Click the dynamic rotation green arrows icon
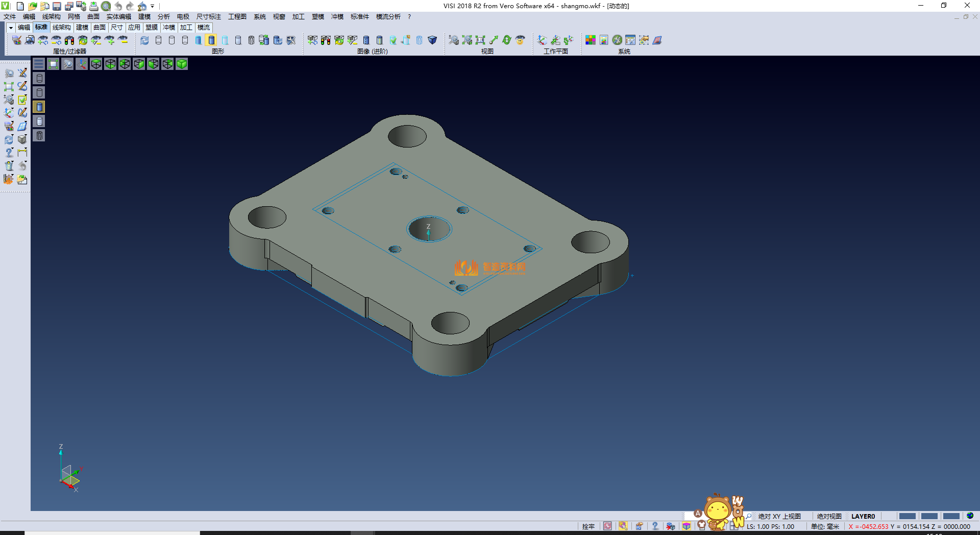 click(507, 40)
